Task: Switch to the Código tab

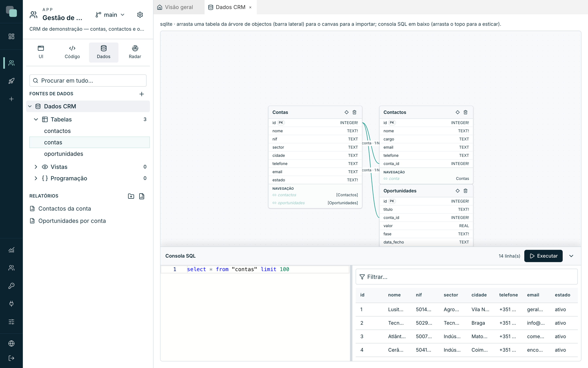Action: point(72,52)
